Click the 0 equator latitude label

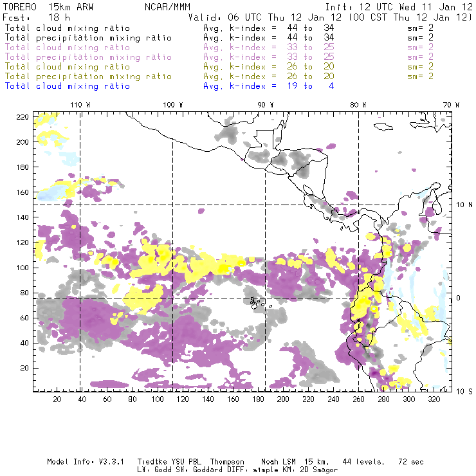[x=458, y=298]
